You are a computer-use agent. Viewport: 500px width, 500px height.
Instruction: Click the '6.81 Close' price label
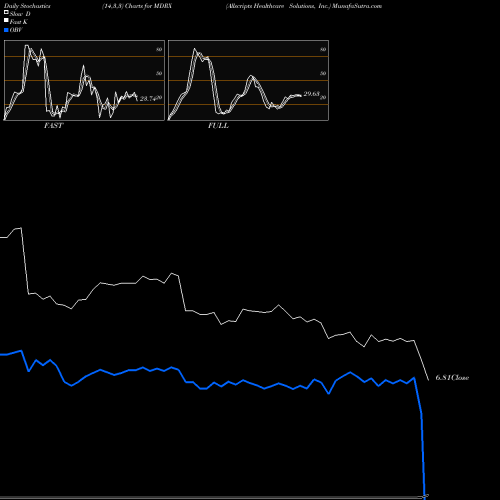click(452, 378)
